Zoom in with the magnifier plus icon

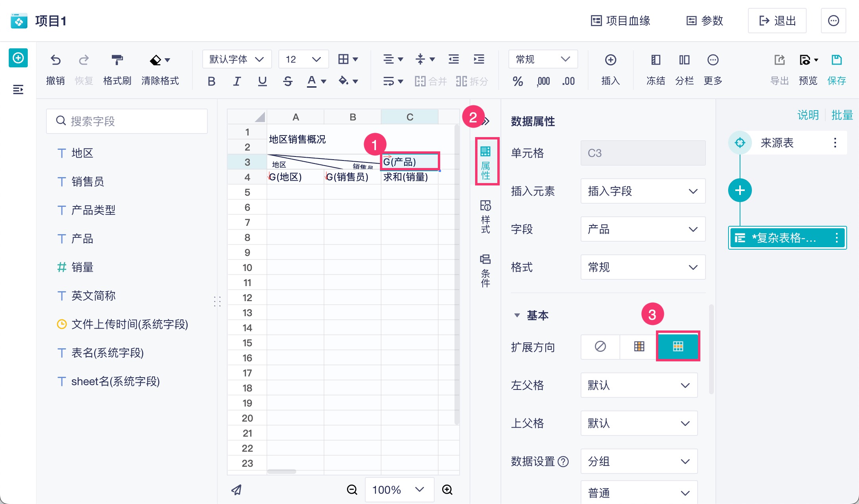click(447, 490)
